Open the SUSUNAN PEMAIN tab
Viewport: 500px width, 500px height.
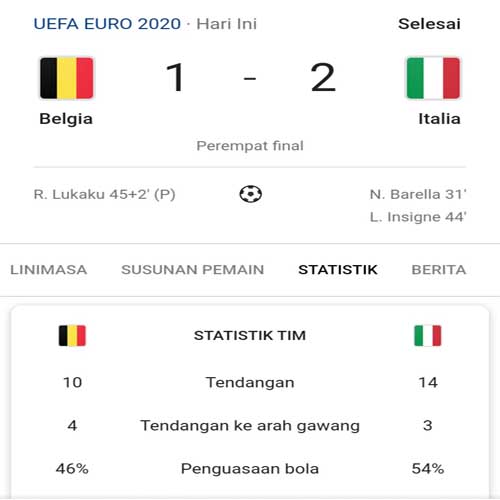coord(193,270)
